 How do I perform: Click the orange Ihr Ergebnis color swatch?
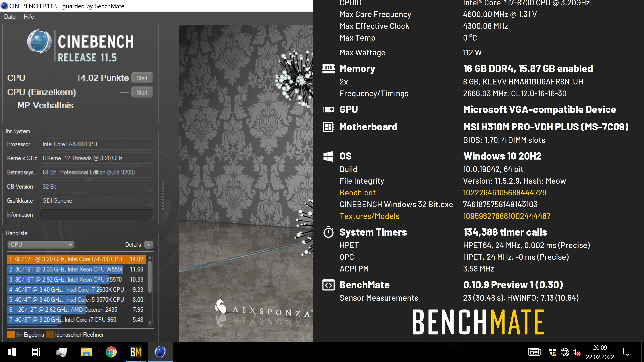coord(11,335)
